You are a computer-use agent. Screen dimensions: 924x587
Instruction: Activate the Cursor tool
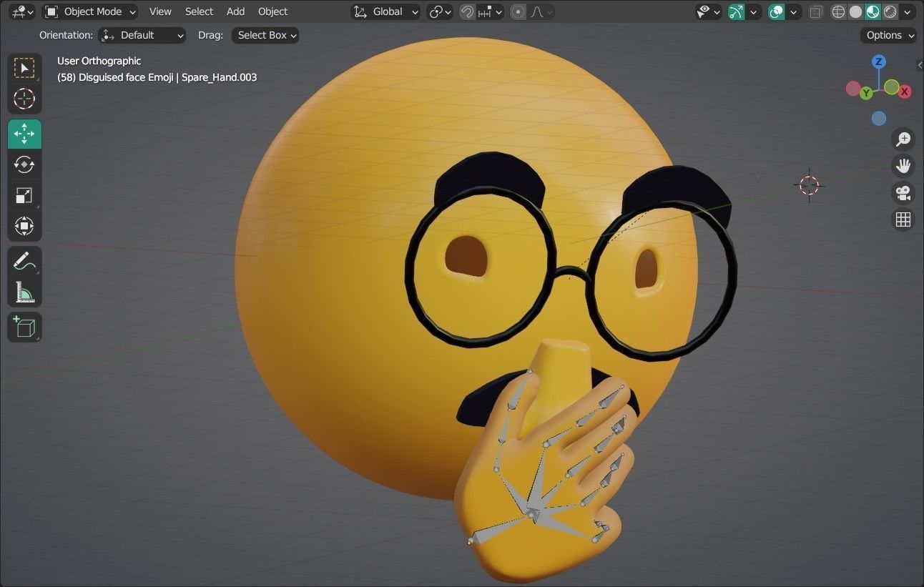[24, 99]
